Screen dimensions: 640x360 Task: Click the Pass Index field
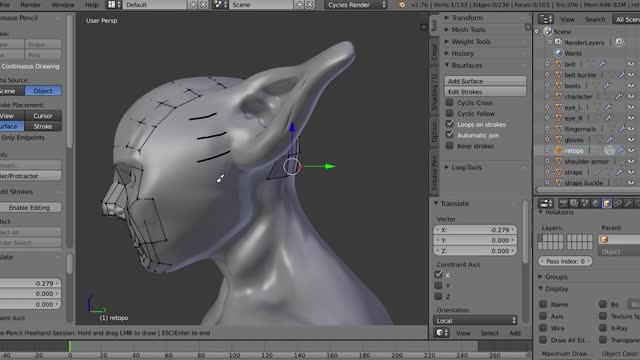click(x=565, y=261)
